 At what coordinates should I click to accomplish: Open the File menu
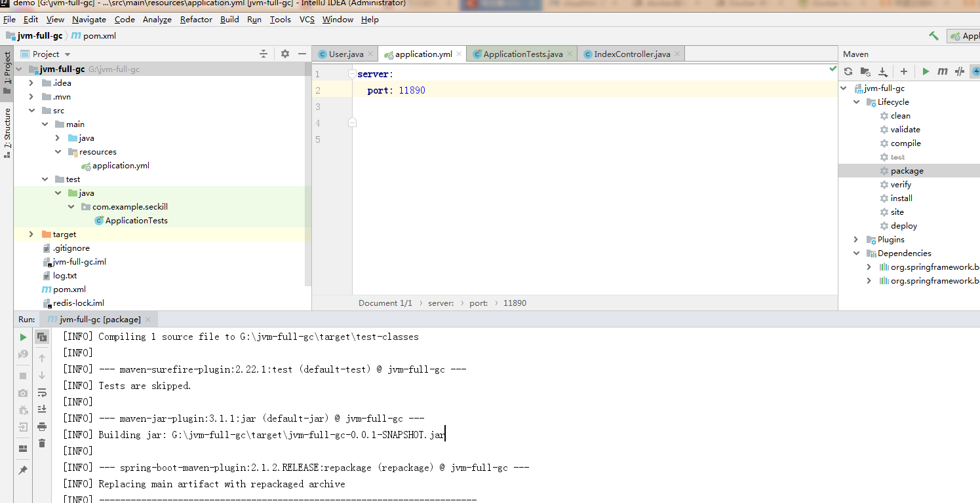pos(9,20)
